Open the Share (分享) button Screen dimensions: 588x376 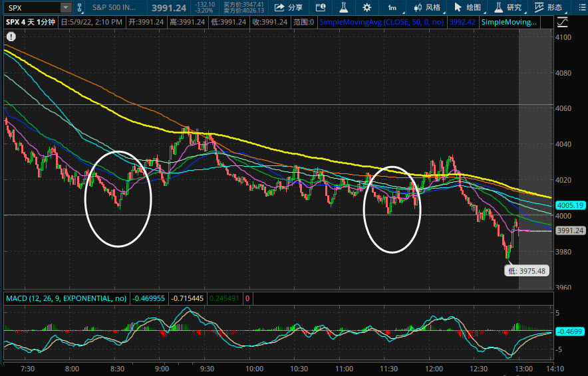289,7
